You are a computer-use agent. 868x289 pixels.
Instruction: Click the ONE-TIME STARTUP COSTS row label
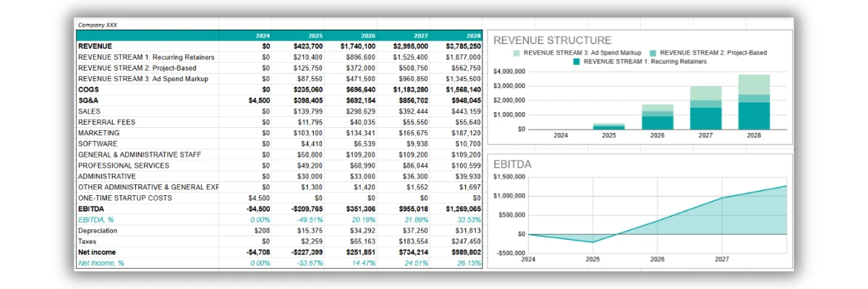127,198
